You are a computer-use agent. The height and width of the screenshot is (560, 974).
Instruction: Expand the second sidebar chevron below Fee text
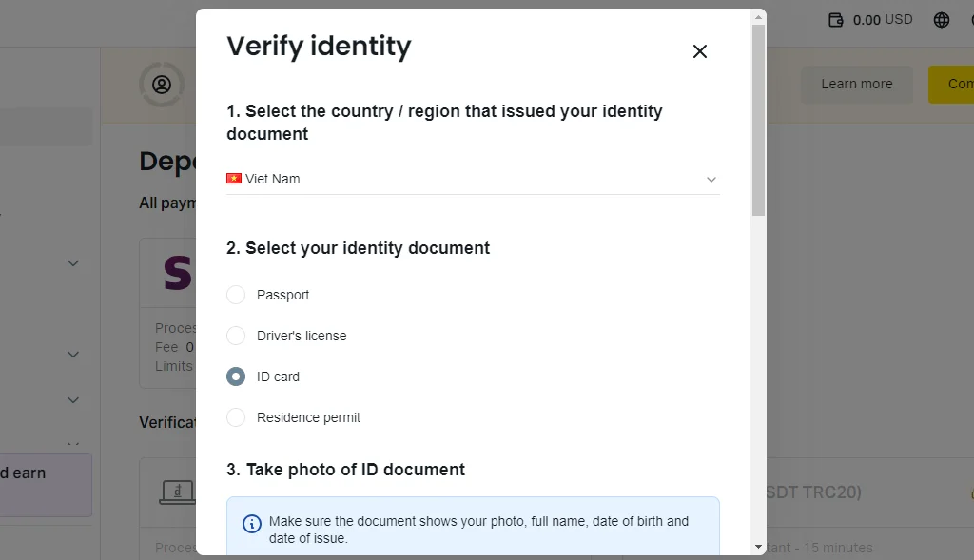(73, 354)
